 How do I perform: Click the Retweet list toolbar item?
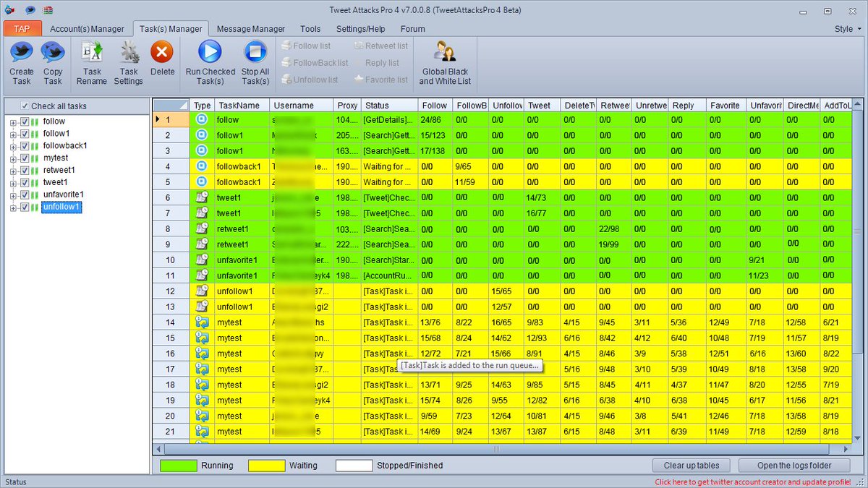tap(380, 46)
